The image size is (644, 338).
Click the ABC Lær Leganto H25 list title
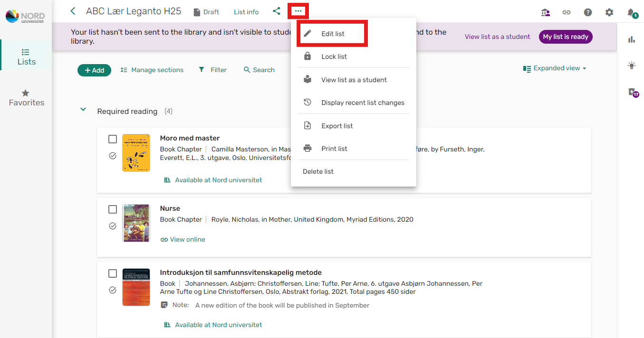134,11
